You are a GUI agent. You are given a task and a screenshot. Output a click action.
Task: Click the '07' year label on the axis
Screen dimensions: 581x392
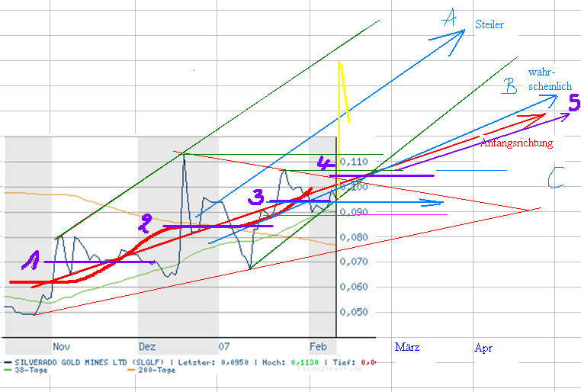click(224, 347)
